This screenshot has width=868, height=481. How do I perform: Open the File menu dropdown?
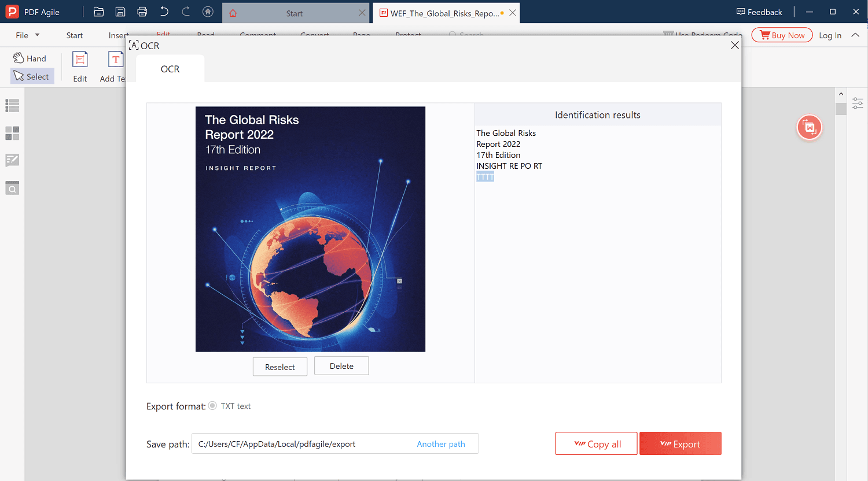point(28,35)
